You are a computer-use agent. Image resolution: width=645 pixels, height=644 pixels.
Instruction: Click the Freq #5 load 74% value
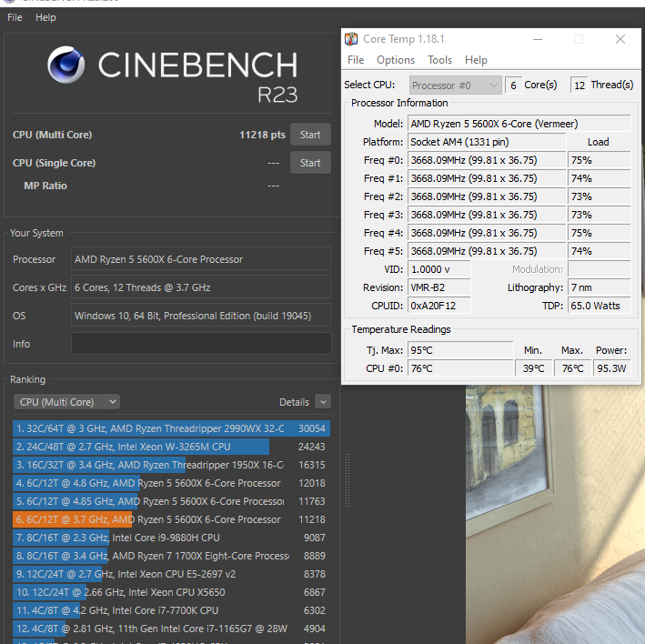(x=599, y=251)
